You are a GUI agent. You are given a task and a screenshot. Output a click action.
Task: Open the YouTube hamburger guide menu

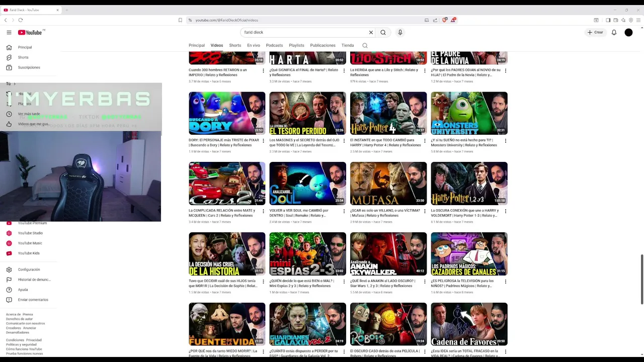coord(9,32)
